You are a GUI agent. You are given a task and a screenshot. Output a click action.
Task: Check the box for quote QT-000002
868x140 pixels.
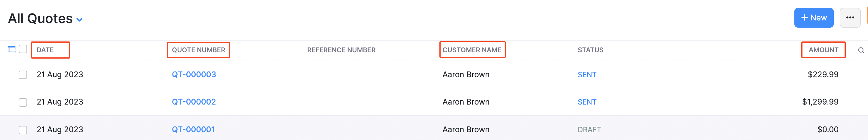click(x=23, y=102)
